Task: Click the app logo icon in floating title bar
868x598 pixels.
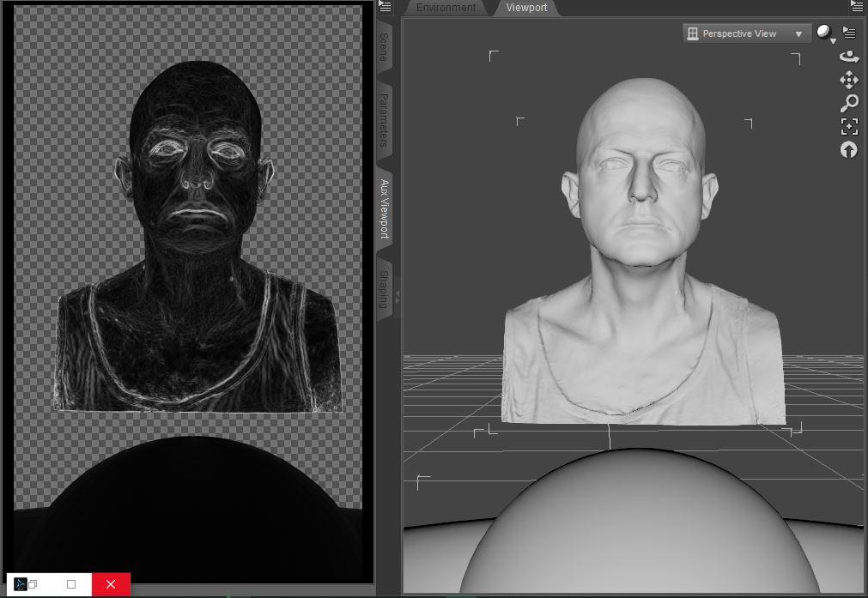Action: 20,584
